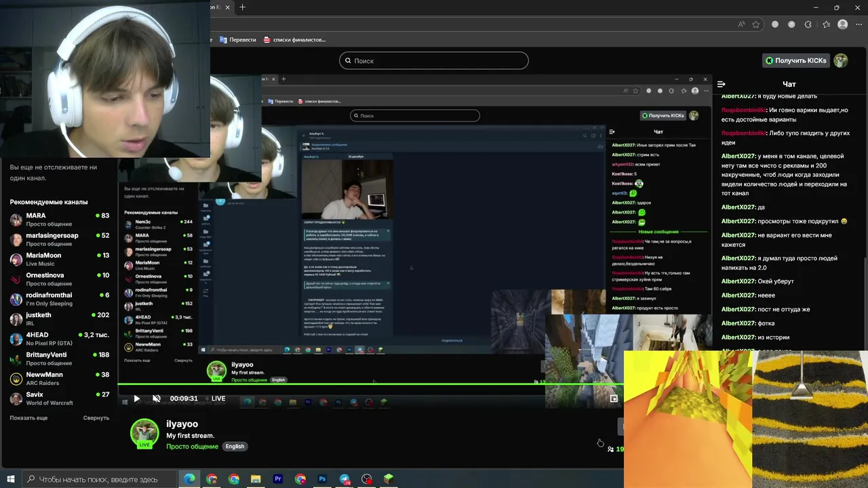The height and width of the screenshot is (488, 868).
Task: Click the message 'Либо тупо пиздить у других идеи'
Action: pos(785,138)
